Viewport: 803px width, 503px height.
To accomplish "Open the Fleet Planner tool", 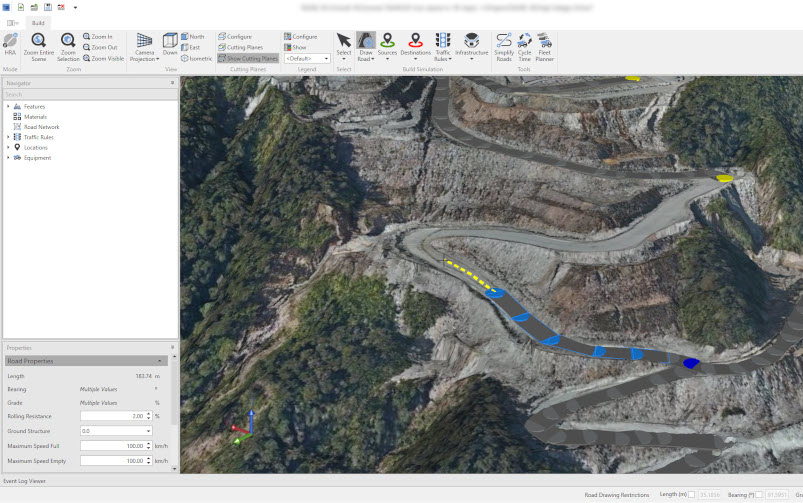I will (x=545, y=46).
